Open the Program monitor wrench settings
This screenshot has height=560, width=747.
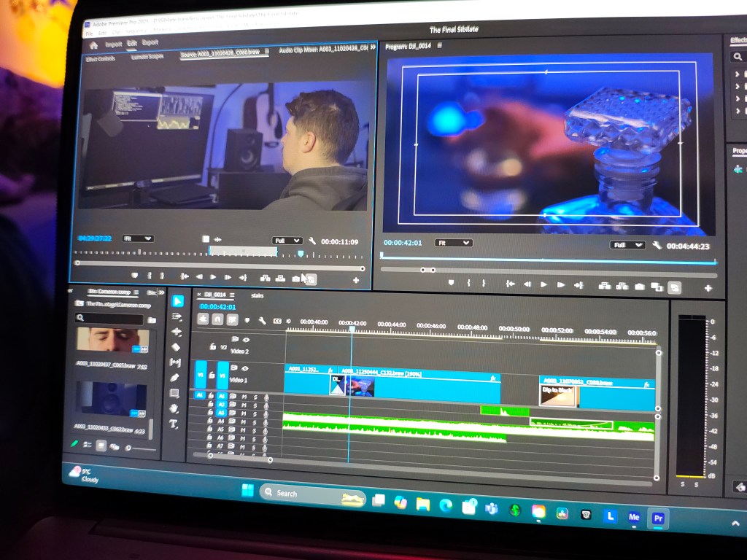[657, 246]
